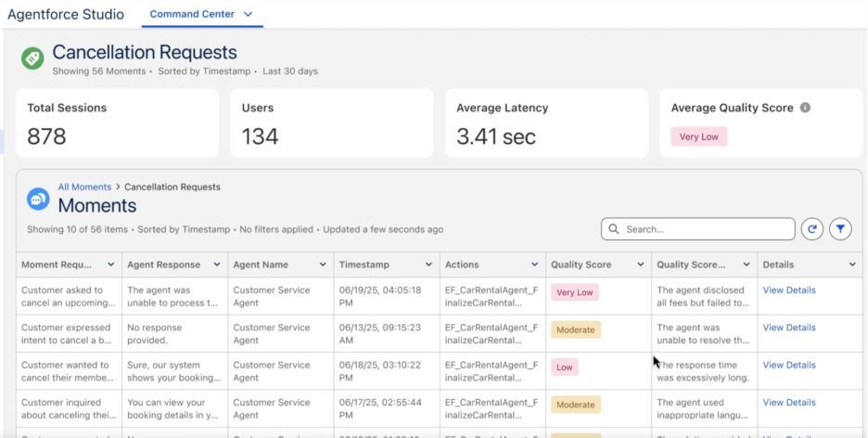Select 'Customer inquired about canceling' cell
The height and width of the screenshot is (438, 868).
tap(69, 408)
